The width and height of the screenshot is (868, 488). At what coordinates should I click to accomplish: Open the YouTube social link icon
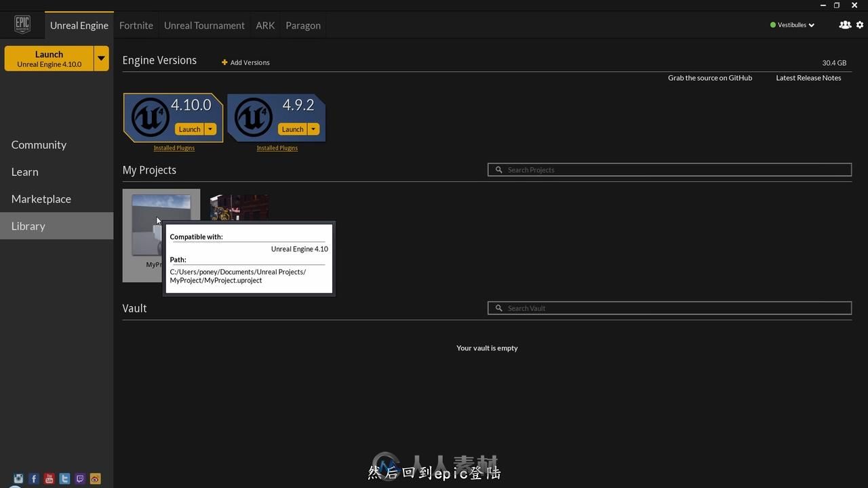coord(50,479)
